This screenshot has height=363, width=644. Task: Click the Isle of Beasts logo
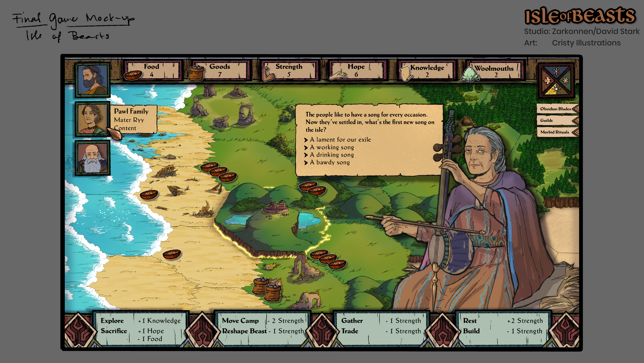(x=580, y=15)
